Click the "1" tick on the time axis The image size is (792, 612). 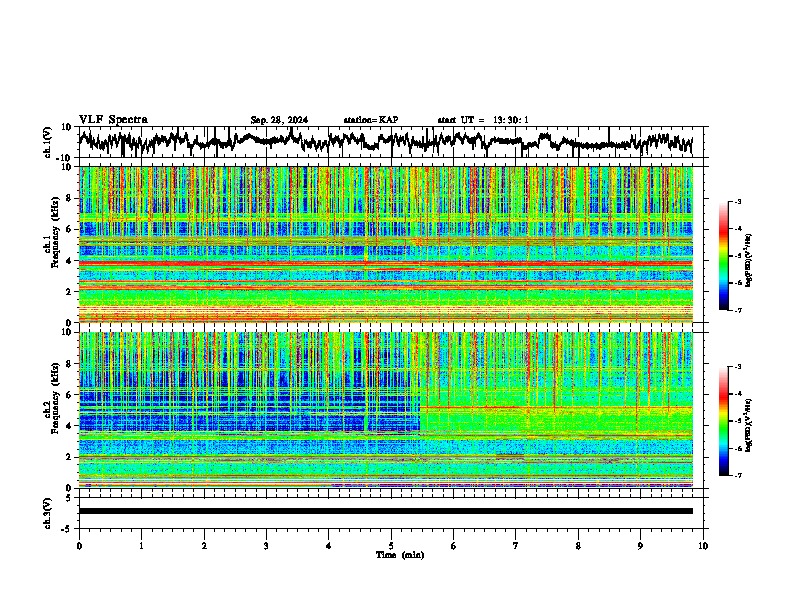coord(141,546)
